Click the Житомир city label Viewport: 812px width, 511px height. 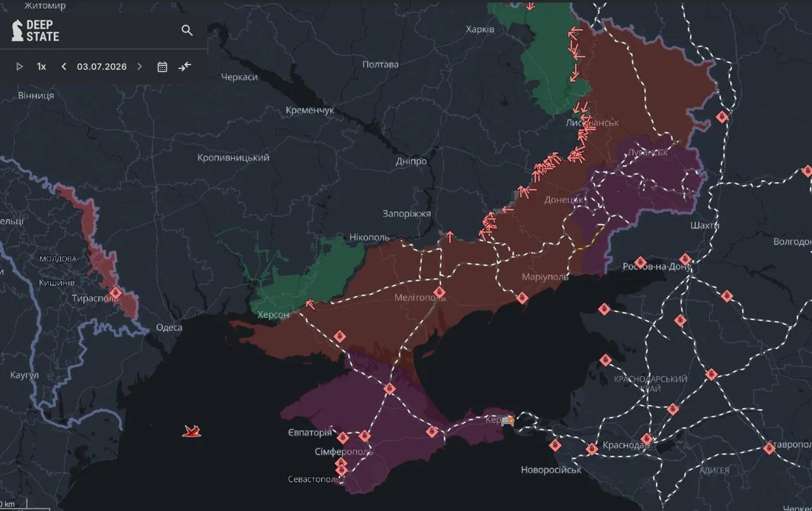point(45,6)
